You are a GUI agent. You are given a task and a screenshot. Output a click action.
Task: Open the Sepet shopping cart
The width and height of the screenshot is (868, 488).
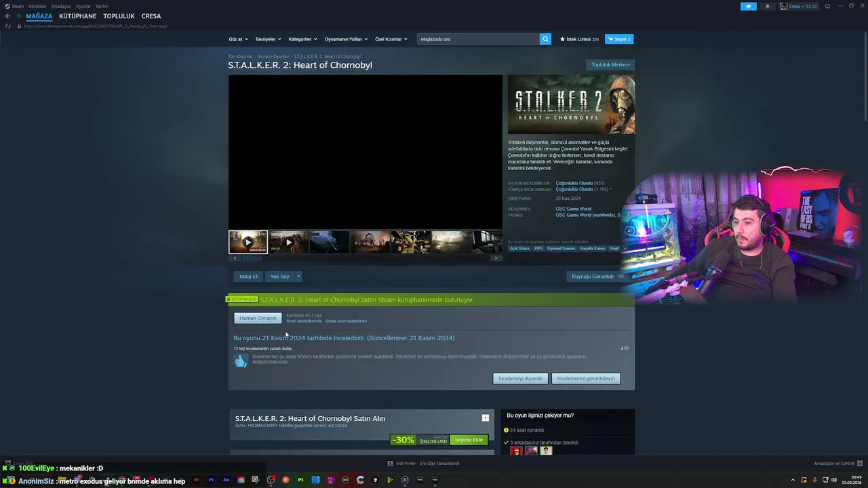click(619, 39)
